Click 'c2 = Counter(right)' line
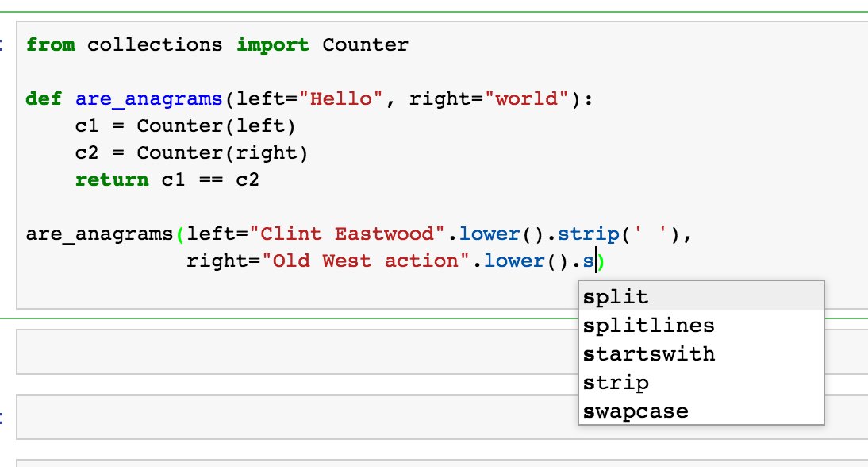 pos(191,153)
